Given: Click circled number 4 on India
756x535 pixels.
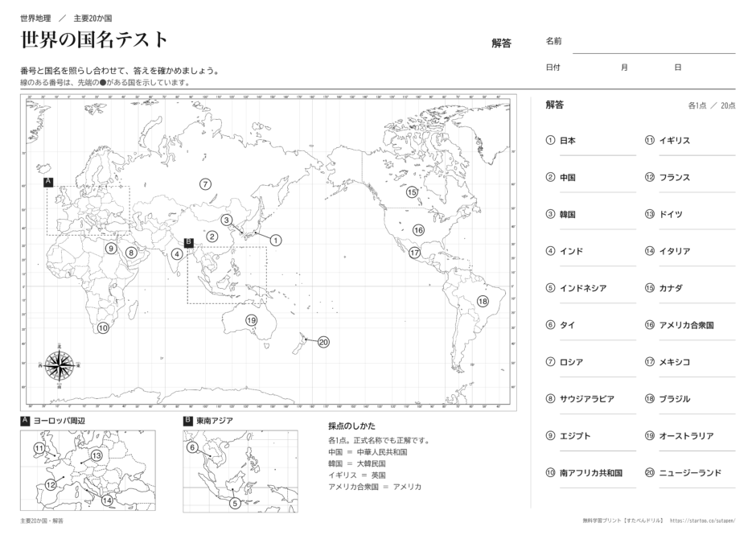Looking at the screenshot, I should [x=177, y=254].
